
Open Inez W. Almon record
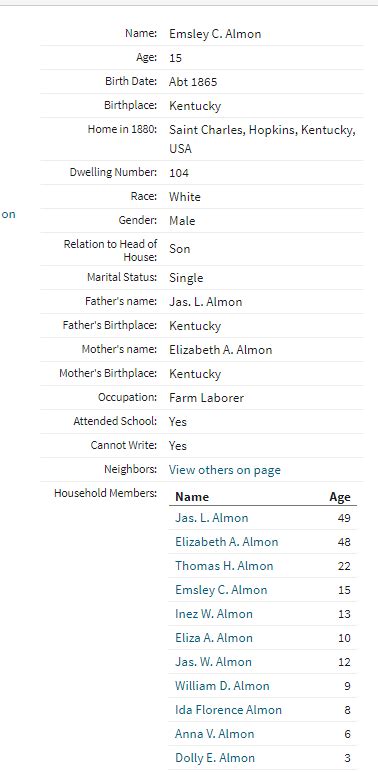[x=214, y=614]
